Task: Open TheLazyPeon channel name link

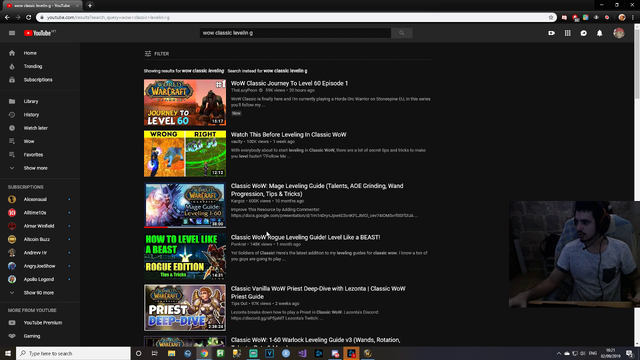Action: [244, 90]
